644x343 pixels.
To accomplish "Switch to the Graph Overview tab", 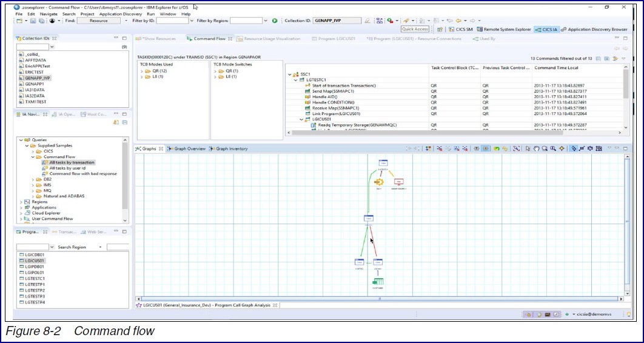I will click(x=189, y=148).
